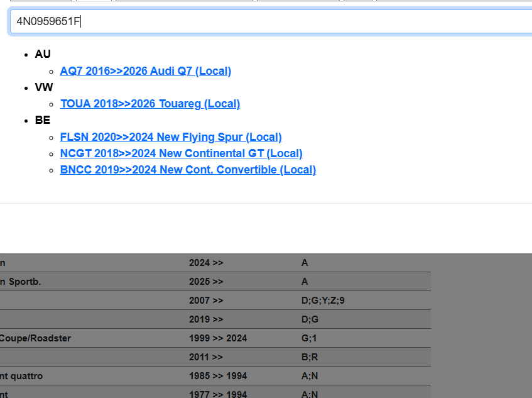Click the 2025 >> year cell
Image resolution: width=532 pixels, height=398 pixels.
(206, 282)
